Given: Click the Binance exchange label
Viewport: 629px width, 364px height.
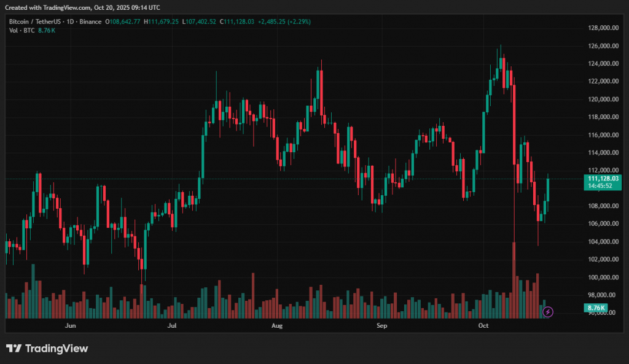Looking at the screenshot, I should coord(92,21).
